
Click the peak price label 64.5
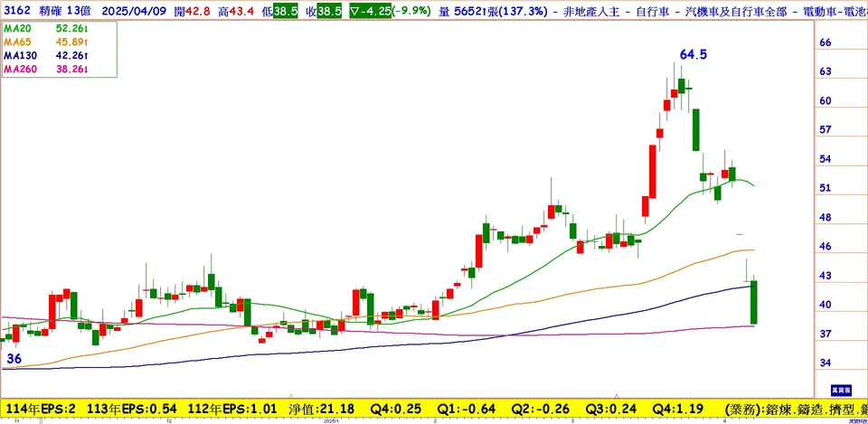tap(693, 54)
